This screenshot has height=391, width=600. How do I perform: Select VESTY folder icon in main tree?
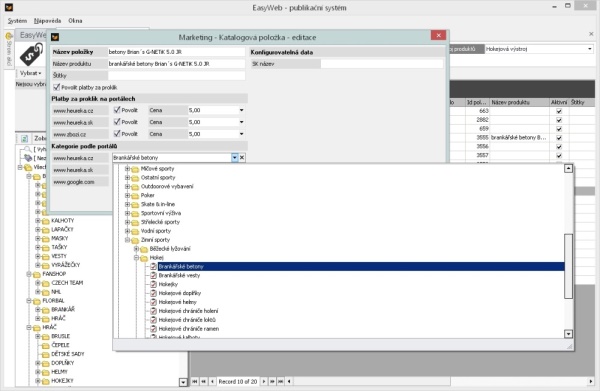46,257
